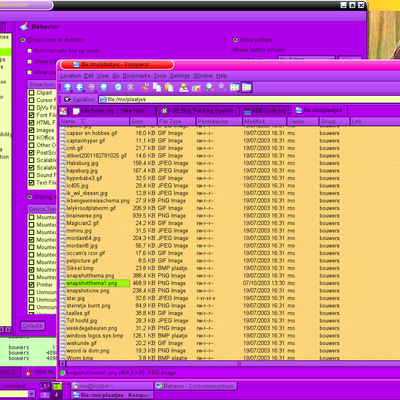Image resolution: width=400 pixels, height=400 pixels.
Task: Open the Settings menu in Konqueror
Action: pyautogui.click(x=180, y=76)
